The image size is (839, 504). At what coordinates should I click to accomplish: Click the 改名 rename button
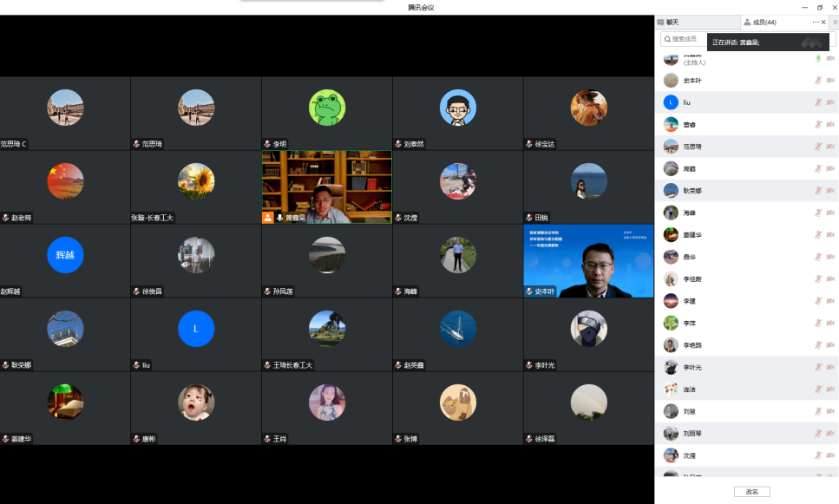point(751,492)
